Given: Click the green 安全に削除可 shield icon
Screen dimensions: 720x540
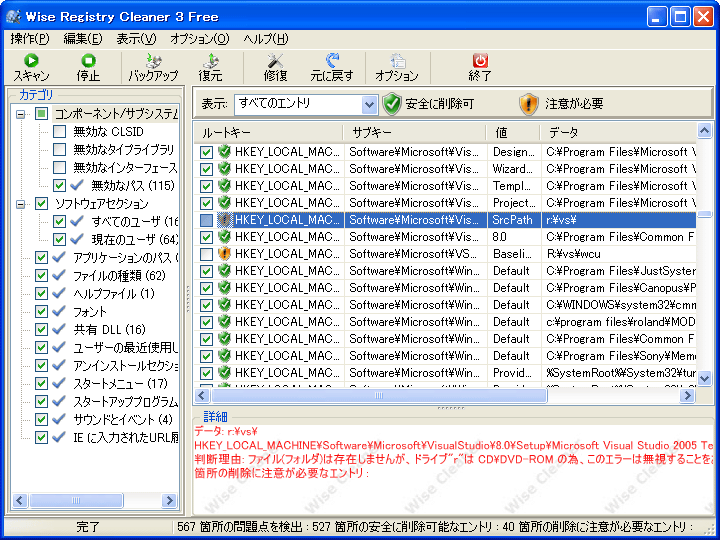Looking at the screenshot, I should 392,104.
